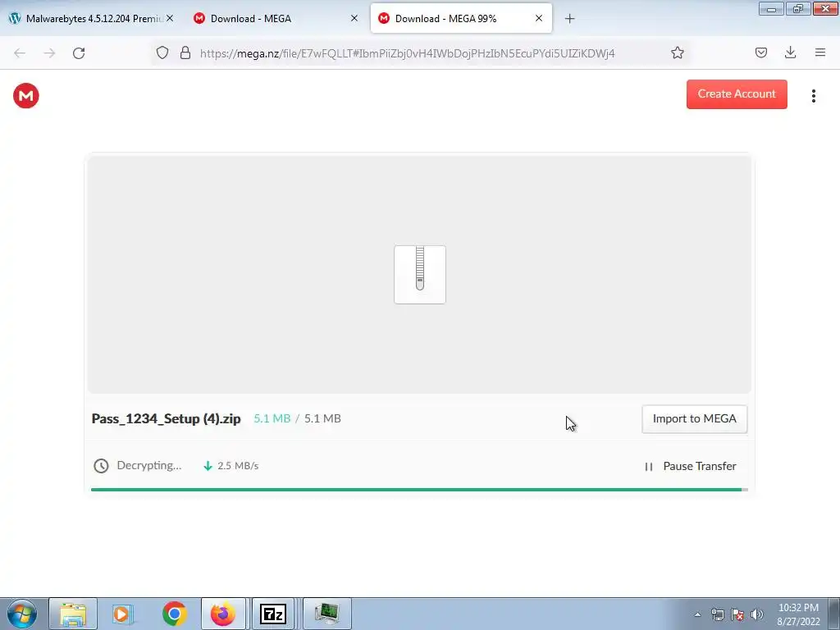
Task: Pause the file transfer
Action: 691,466
